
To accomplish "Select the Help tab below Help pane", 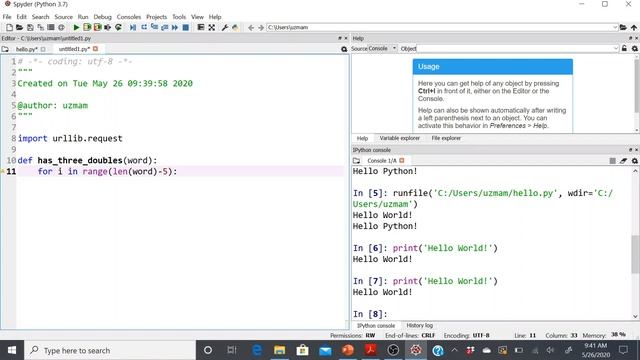I will (x=362, y=138).
